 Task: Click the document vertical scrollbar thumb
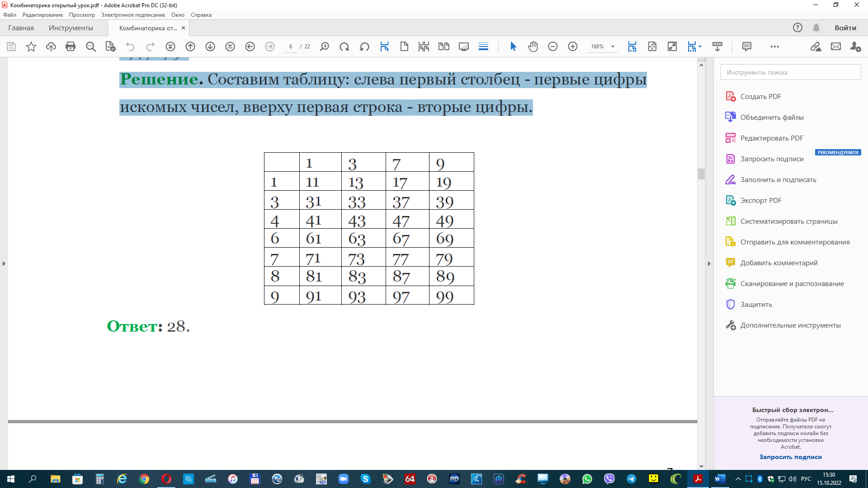(x=701, y=174)
